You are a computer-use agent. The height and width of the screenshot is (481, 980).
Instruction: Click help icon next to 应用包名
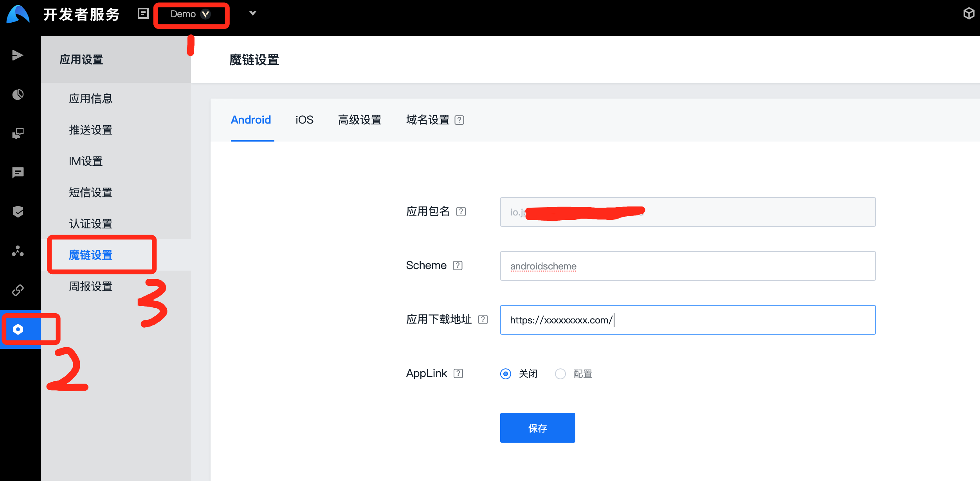pyautogui.click(x=461, y=212)
